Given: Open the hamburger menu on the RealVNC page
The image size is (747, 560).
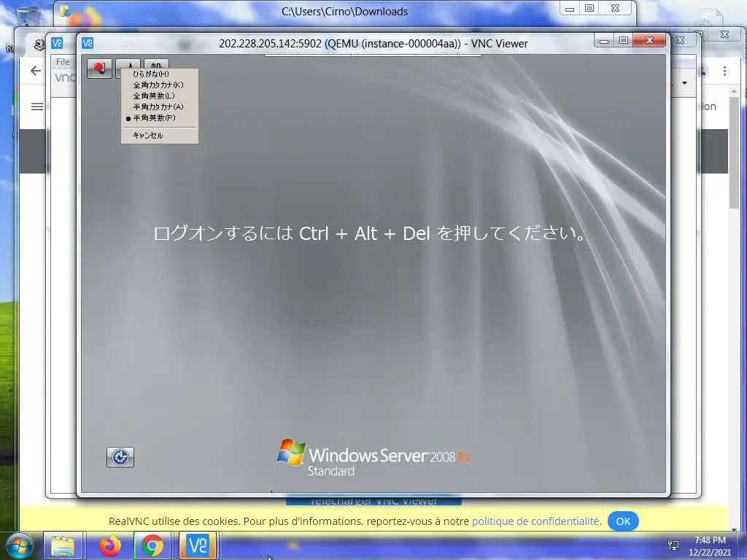Looking at the screenshot, I should (x=36, y=106).
